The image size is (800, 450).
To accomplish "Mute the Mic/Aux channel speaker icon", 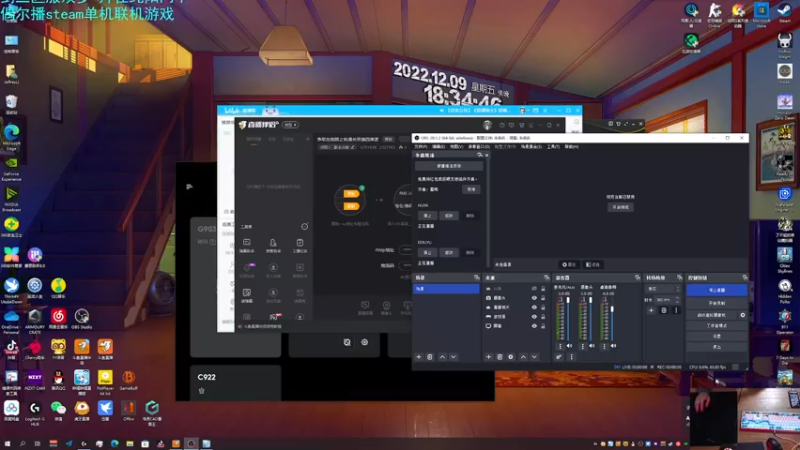I will [569, 346].
